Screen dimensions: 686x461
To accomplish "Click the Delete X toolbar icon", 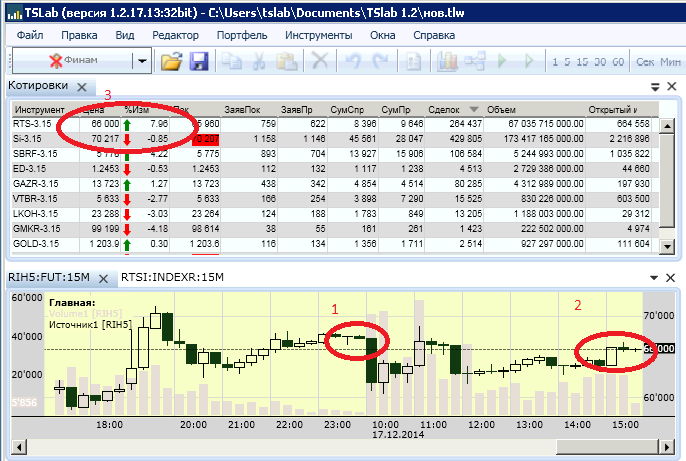I will [320, 60].
